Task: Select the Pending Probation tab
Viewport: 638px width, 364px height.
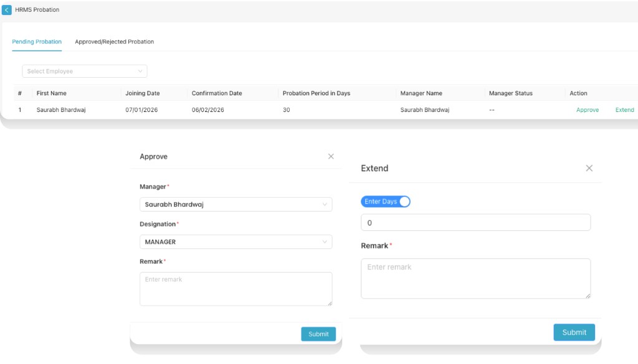Action: (37, 42)
